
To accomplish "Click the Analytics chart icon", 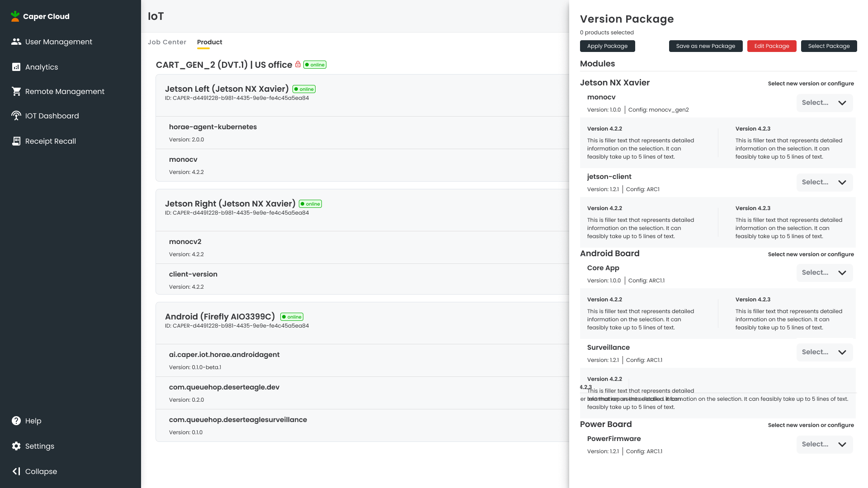I will [16, 67].
